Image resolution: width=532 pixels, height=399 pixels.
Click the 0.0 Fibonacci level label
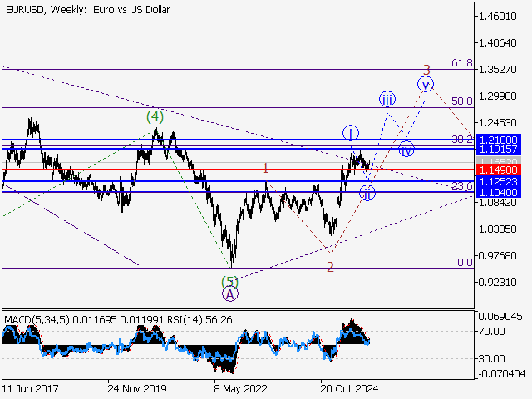click(x=465, y=262)
